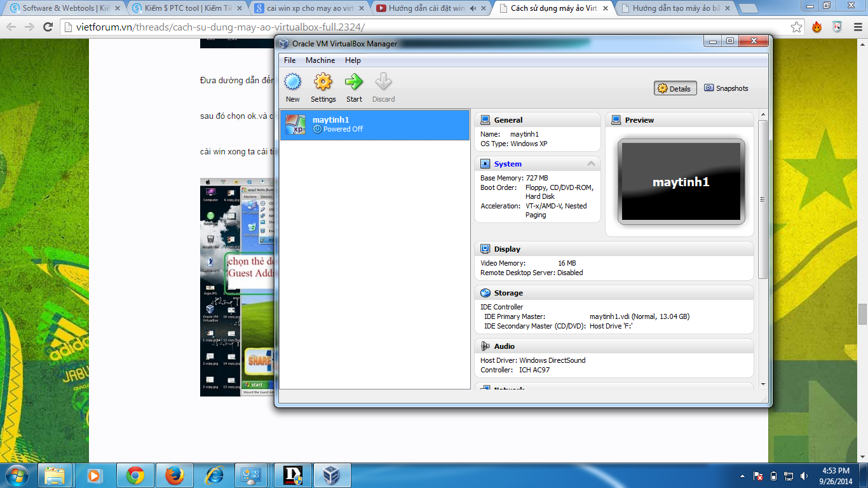Click the VirtualBox cube icon in title bar

[x=283, y=44]
